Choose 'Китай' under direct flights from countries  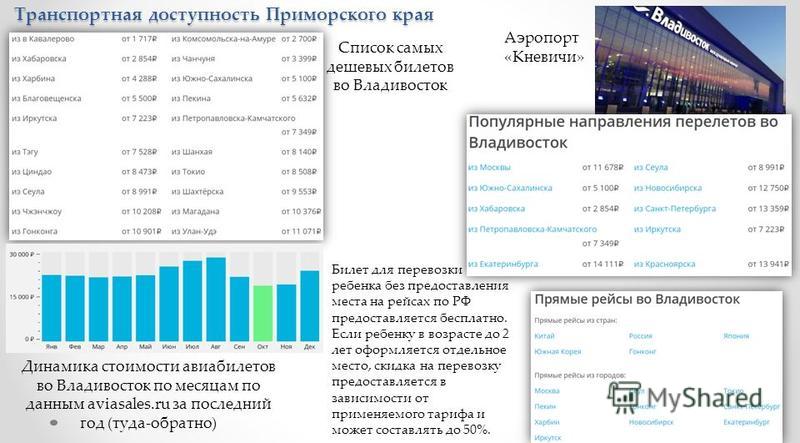[544, 336]
